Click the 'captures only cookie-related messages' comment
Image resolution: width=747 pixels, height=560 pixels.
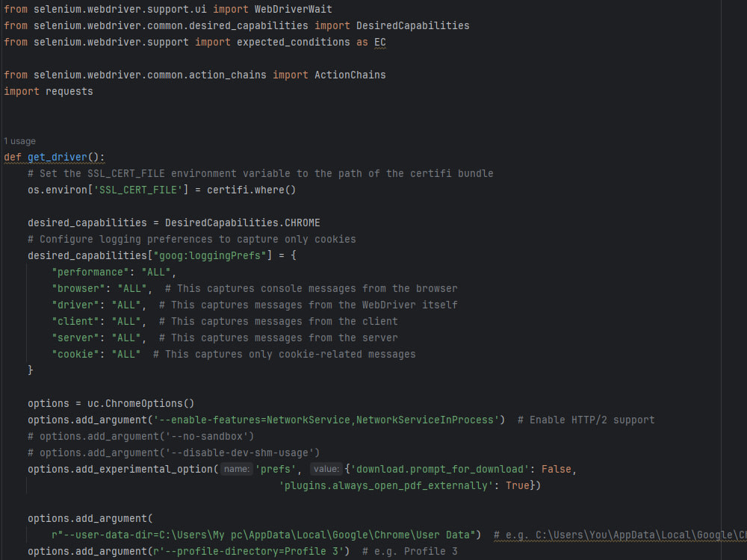285,354
